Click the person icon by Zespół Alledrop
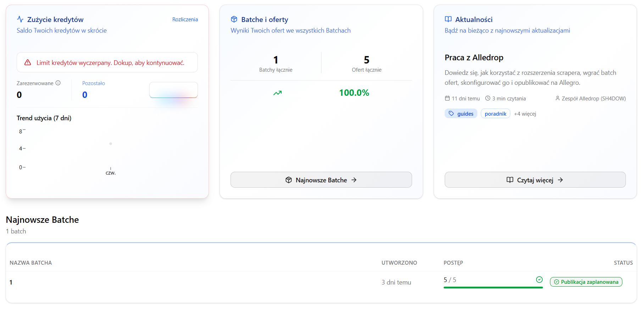Screen dimensions: 644x320 pyautogui.click(x=557, y=98)
